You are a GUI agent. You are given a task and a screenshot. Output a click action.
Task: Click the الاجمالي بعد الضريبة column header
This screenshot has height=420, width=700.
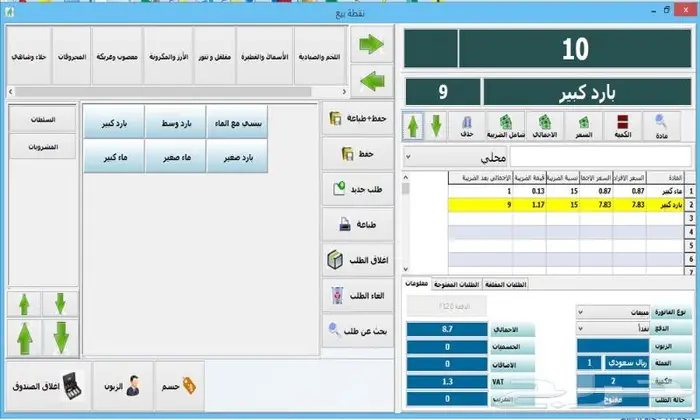tap(481, 178)
